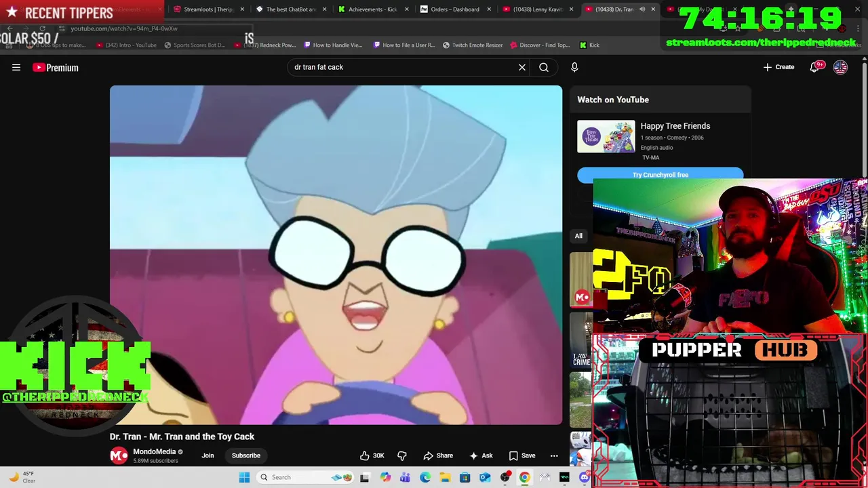Open the How to Handle Vie... bookmark

333,45
